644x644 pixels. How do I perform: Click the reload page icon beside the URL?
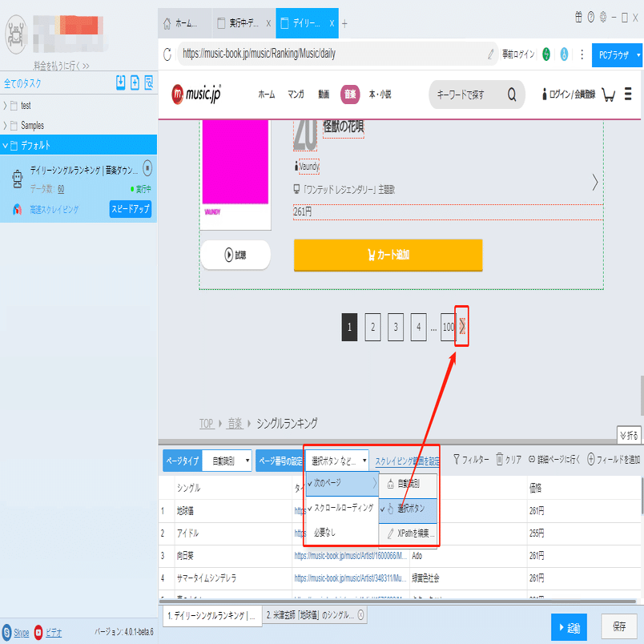tap(167, 54)
